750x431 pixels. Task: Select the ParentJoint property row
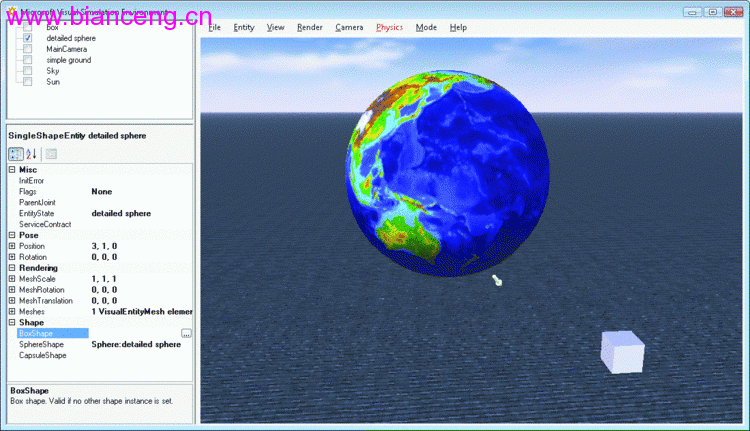[100, 202]
